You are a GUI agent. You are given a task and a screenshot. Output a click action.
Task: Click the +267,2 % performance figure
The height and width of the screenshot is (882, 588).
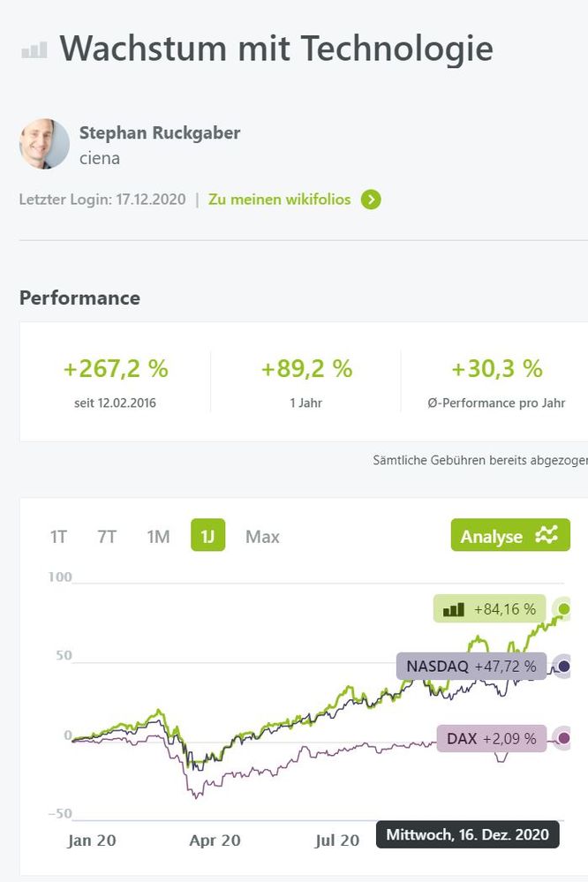click(116, 368)
